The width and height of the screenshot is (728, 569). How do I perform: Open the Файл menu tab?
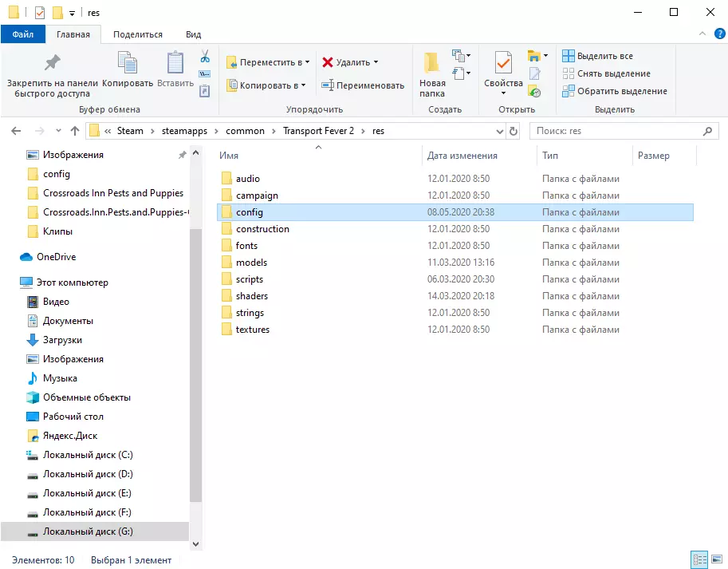[23, 34]
